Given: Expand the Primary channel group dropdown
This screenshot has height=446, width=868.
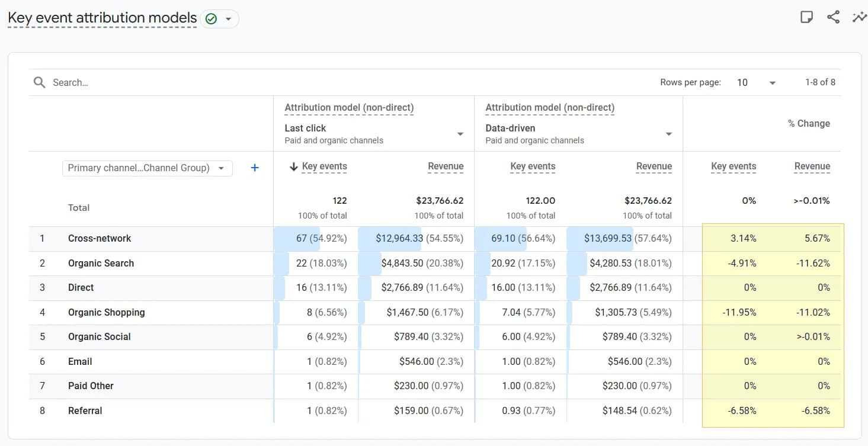Looking at the screenshot, I should coord(222,168).
